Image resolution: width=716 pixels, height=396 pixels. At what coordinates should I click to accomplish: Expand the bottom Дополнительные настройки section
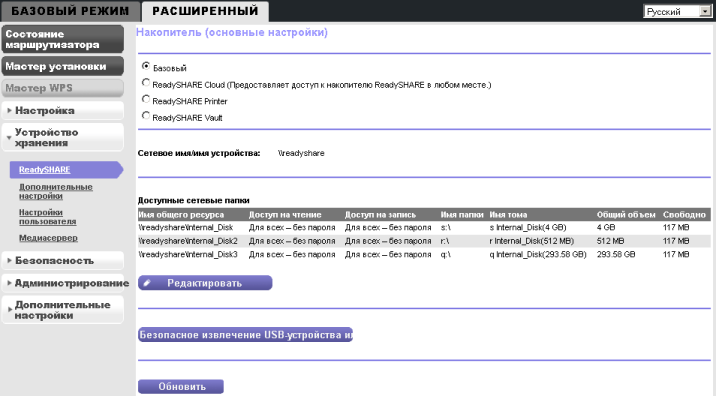tap(63, 310)
